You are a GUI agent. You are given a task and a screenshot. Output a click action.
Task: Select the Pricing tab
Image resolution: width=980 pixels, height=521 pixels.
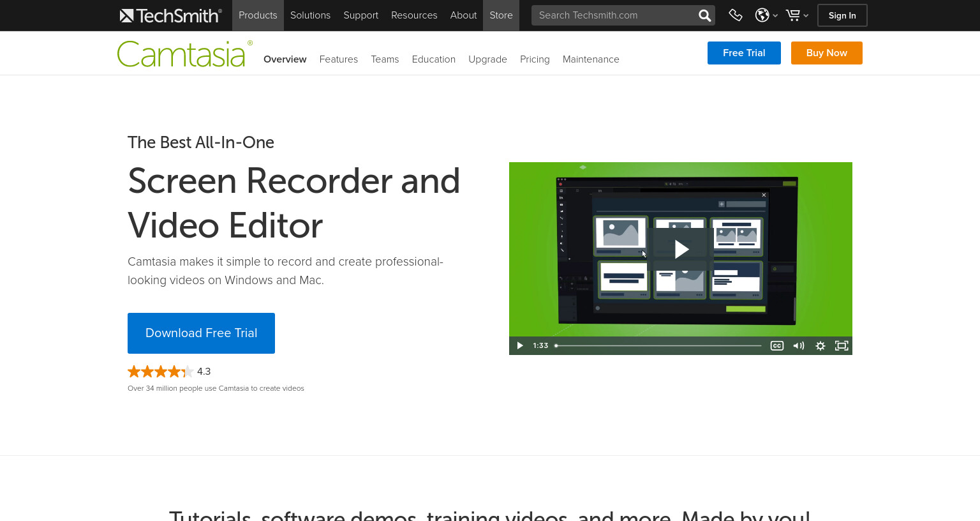535,59
